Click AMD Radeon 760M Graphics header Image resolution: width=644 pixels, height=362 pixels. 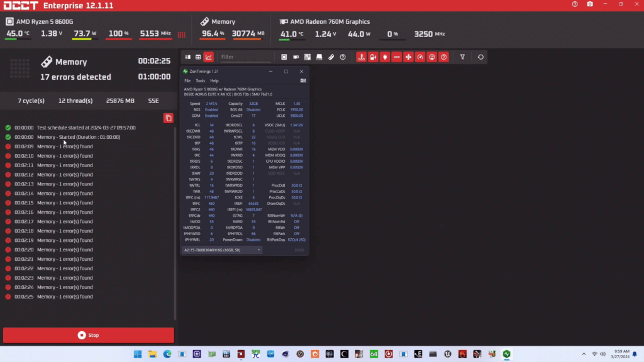330,21
